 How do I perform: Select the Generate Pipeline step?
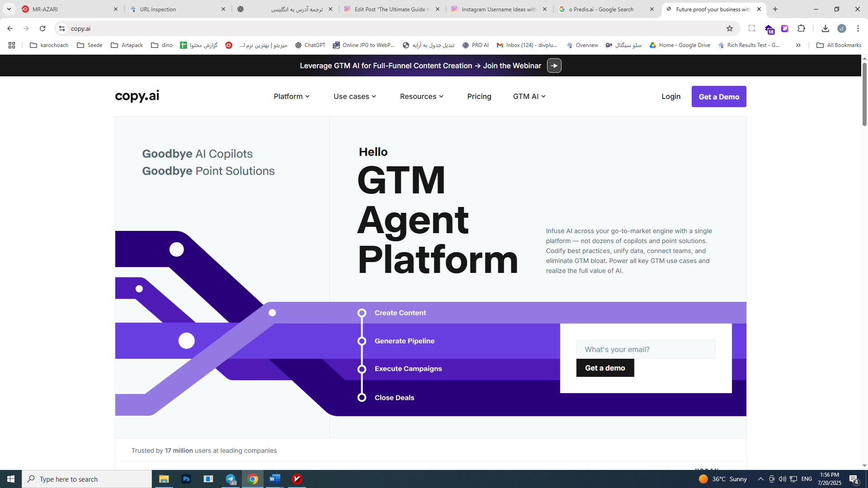(x=405, y=341)
